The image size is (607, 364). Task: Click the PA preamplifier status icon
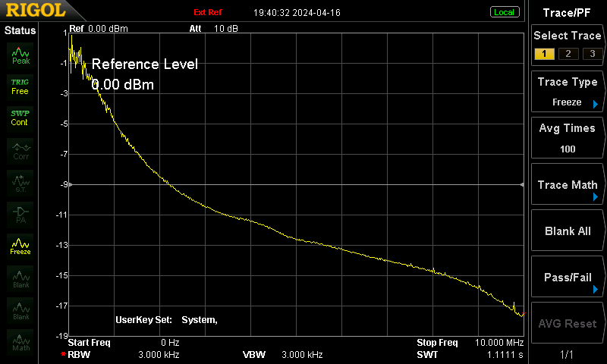[20, 215]
